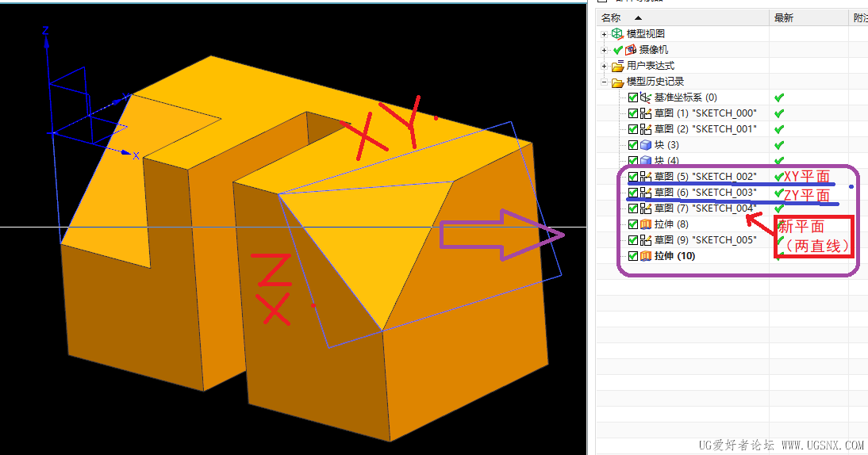868x455 pixels.
Task: Expand the 模型视图 node
Action: coord(604,34)
